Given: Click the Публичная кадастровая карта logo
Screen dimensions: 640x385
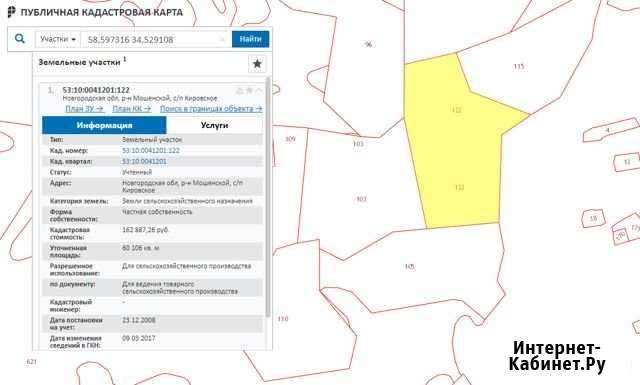Looking at the screenshot, I should (96, 12).
